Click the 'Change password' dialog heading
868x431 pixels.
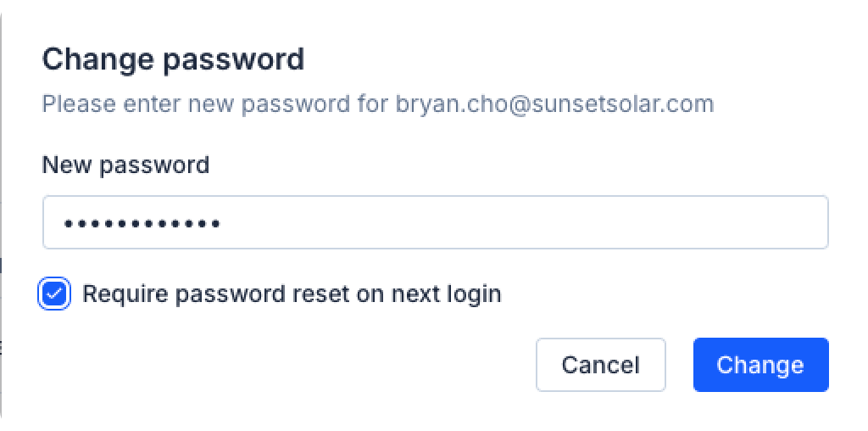click(173, 59)
